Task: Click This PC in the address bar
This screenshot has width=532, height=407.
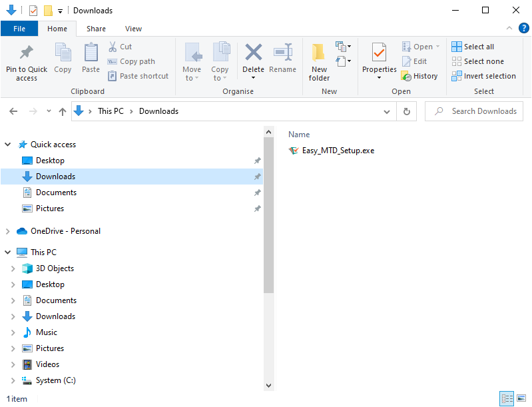Action: [x=111, y=111]
